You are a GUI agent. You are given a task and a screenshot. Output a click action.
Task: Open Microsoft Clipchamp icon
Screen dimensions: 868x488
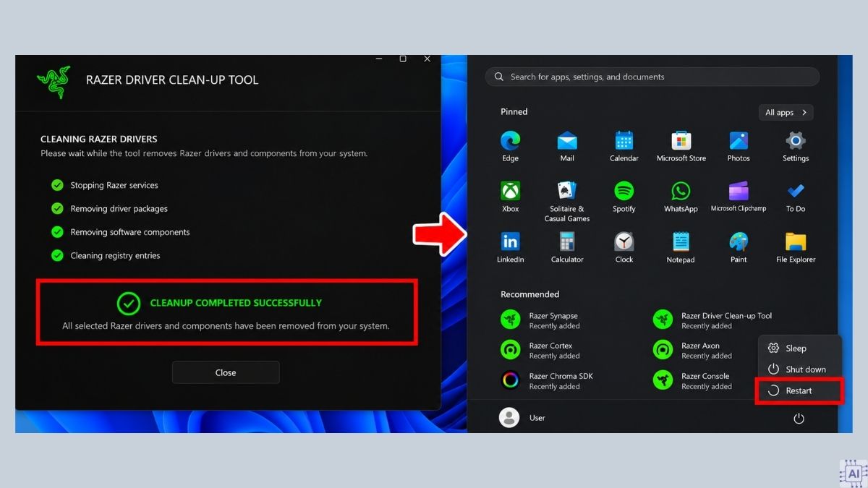pyautogui.click(x=739, y=197)
